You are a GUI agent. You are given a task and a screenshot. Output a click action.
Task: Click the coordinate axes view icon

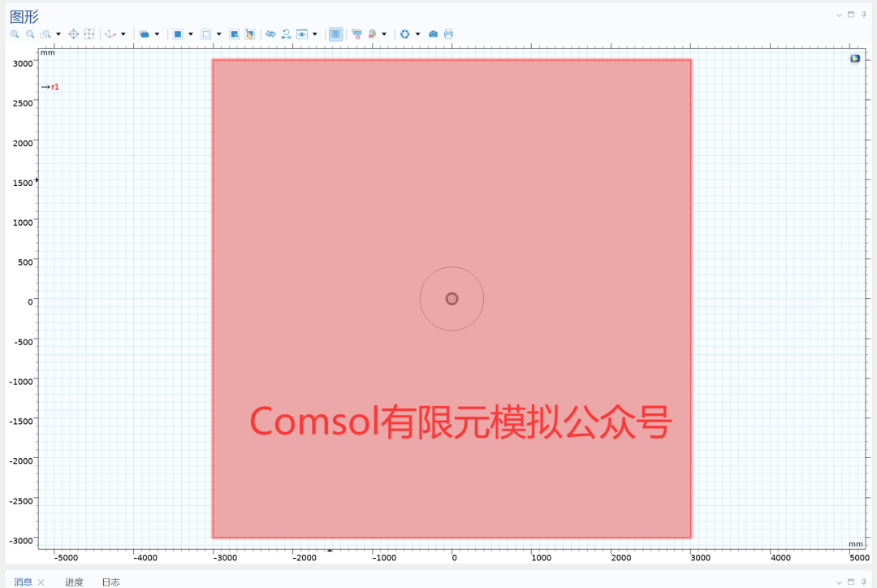(110, 34)
